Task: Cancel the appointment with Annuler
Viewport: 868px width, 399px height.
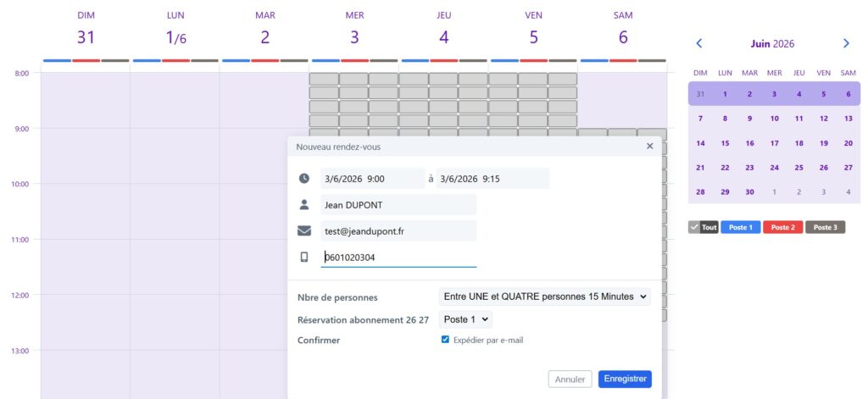Action: [570, 379]
